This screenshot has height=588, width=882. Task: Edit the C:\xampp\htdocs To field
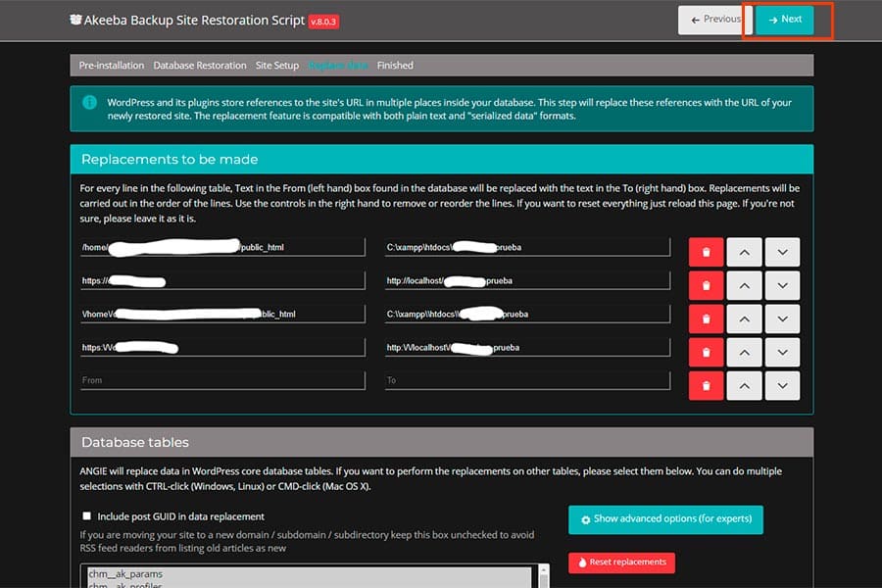(527, 247)
